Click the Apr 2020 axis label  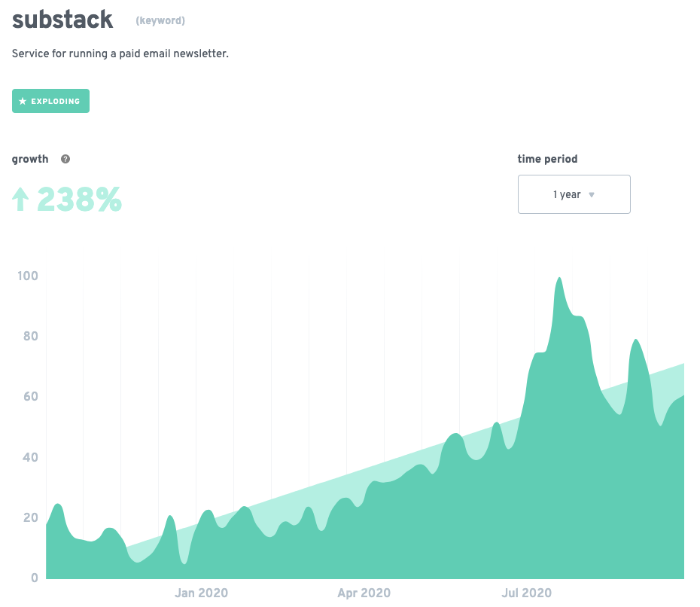[x=364, y=593]
